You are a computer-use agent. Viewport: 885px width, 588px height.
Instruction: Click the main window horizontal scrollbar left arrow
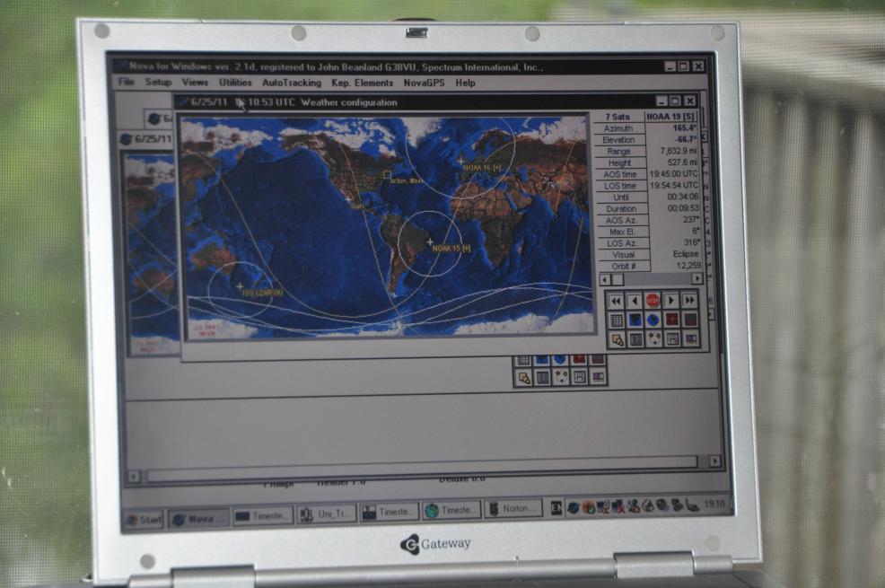coord(134,477)
